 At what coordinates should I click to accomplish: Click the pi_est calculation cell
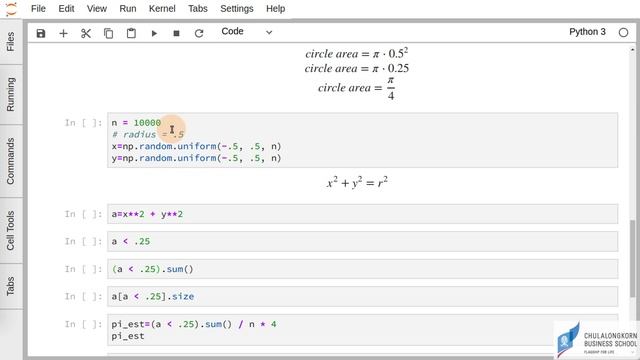(362, 330)
